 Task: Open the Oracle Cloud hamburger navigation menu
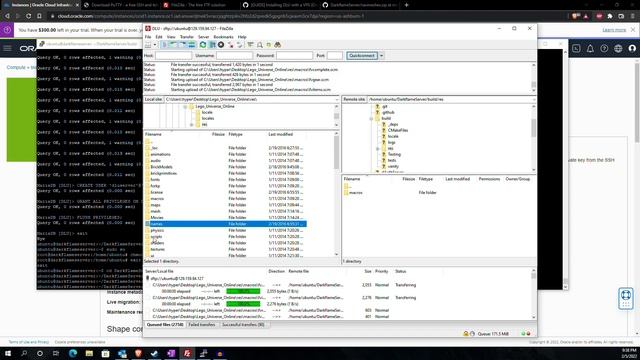pyautogui.click(x=7, y=49)
